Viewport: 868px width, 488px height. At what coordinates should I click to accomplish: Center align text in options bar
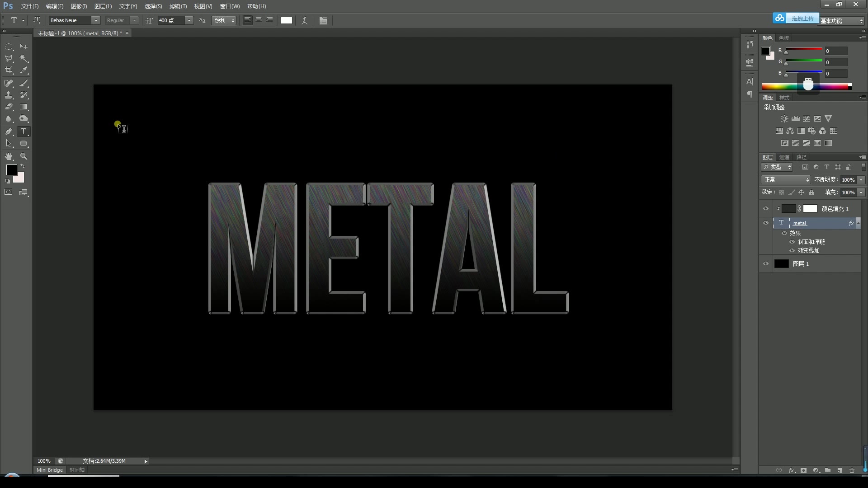[259, 21]
